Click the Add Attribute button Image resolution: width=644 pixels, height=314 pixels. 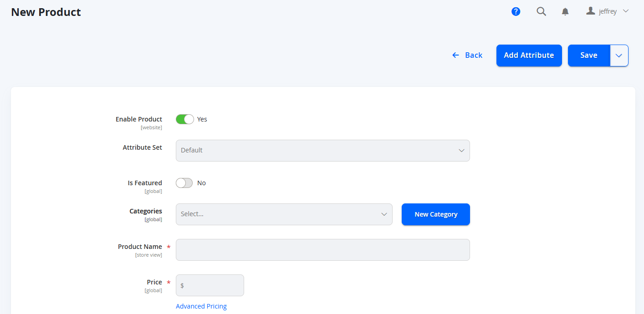point(529,56)
